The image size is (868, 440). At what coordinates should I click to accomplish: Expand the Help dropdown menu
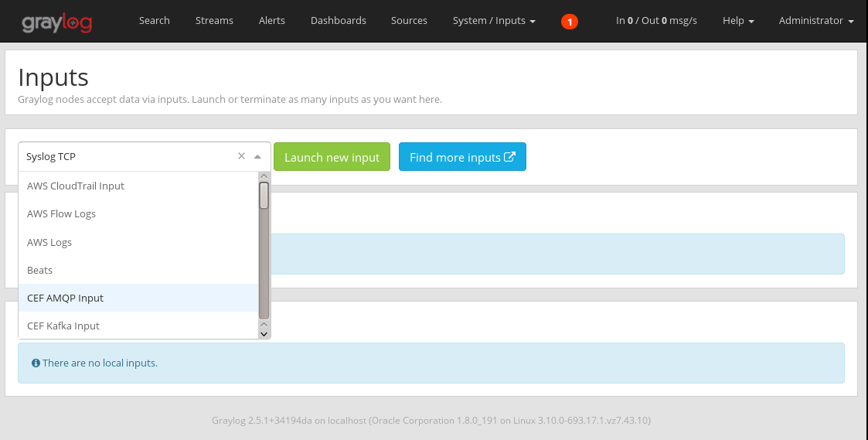[738, 21]
